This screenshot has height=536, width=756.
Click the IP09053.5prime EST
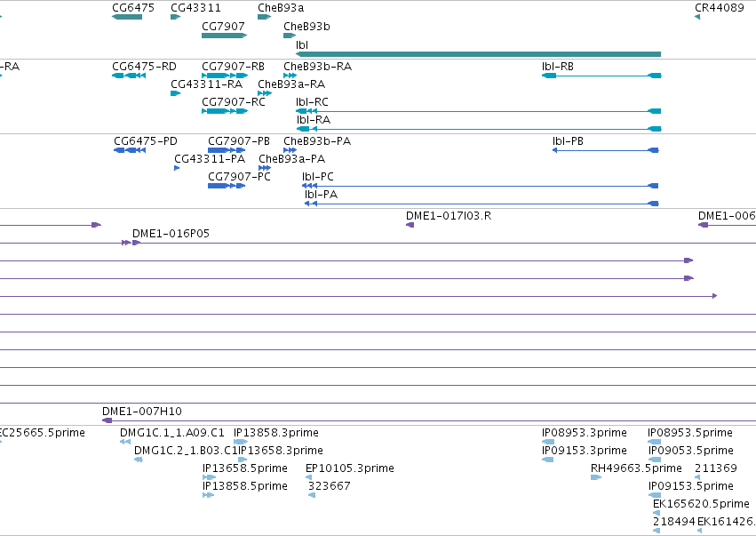654,460
